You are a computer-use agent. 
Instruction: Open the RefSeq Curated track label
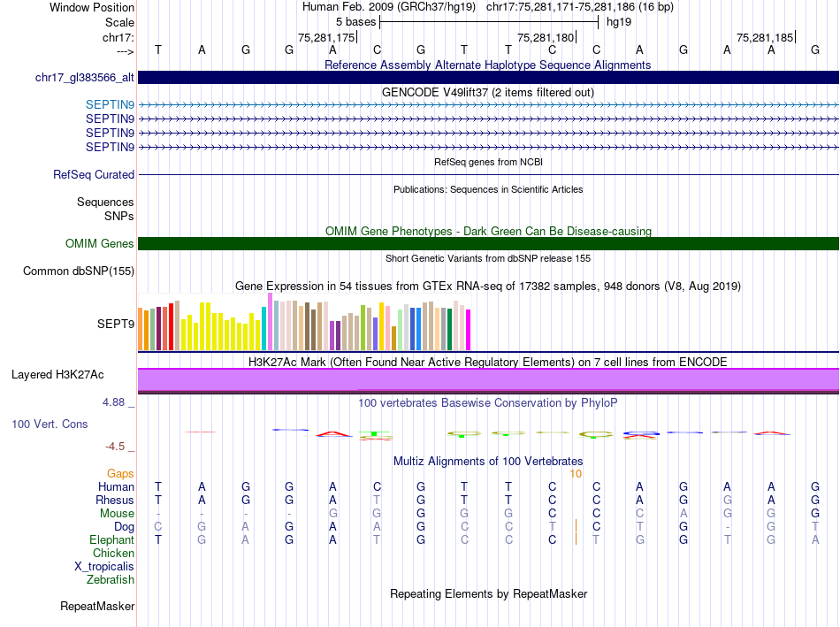[x=93, y=175]
